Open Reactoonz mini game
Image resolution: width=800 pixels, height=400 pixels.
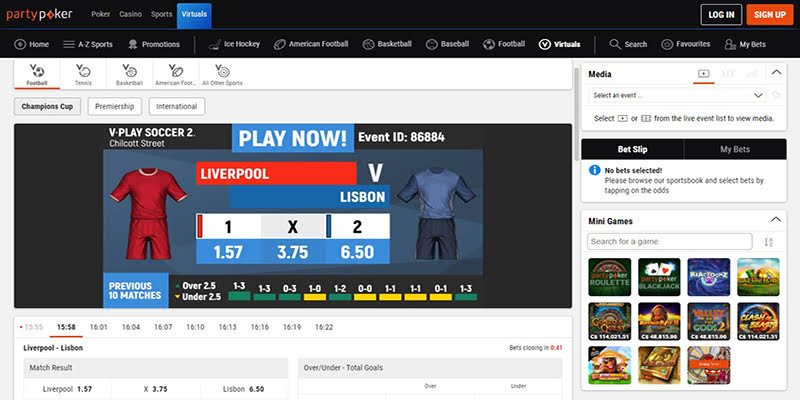click(709, 277)
